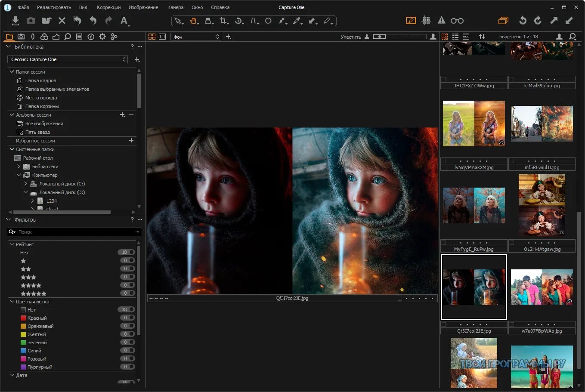Image resolution: width=585 pixels, height=392 pixels.
Task: Open the Сессия: Capture One dropdown
Action: 68,59
